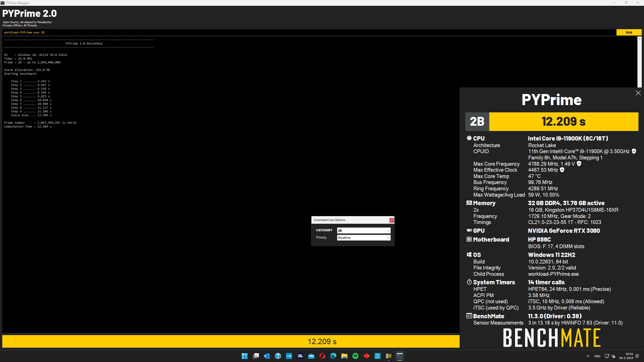Click "14 timer calls" text
This screenshot has height=362, width=644.
(x=546, y=282)
